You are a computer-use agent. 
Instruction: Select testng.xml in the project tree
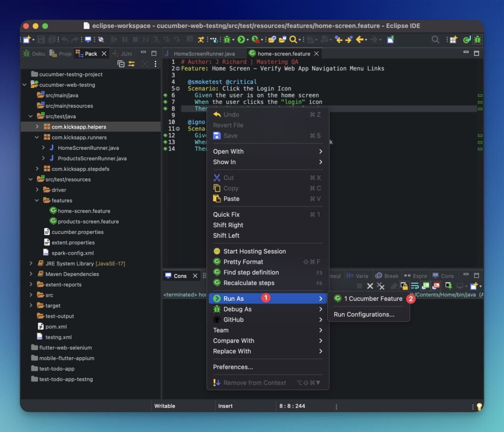point(58,337)
